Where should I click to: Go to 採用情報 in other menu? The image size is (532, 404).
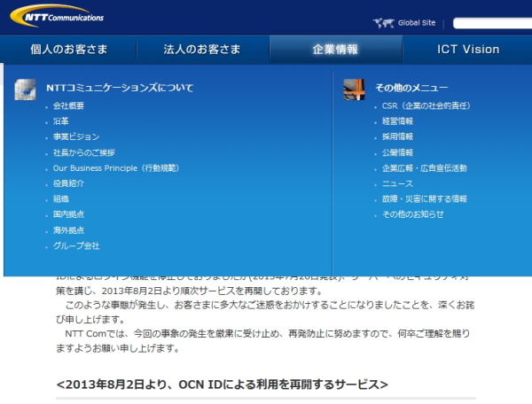[x=397, y=137]
